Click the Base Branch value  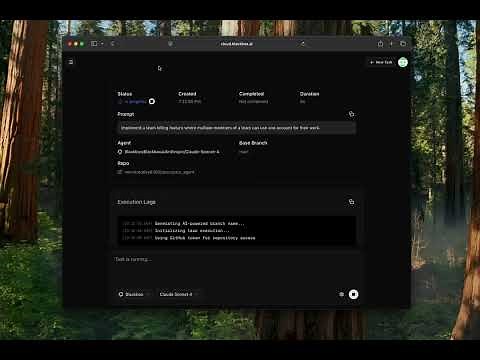[243, 152]
